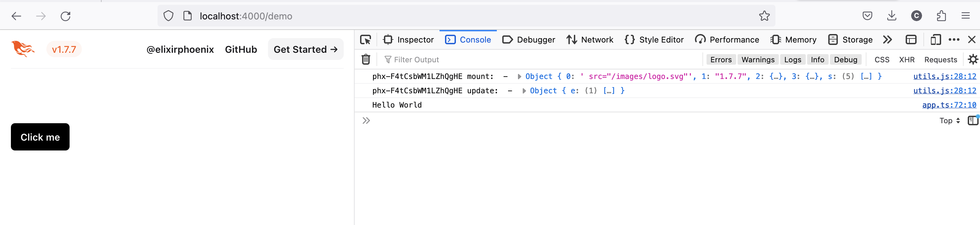Open the tracking protection shield icon
Screen dimensions: 980x225
[x=168, y=16]
